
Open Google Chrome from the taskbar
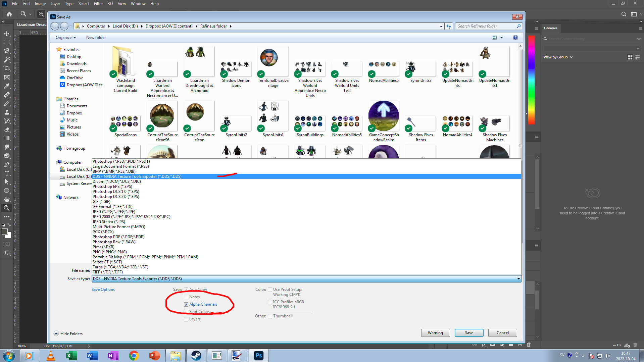134,356
